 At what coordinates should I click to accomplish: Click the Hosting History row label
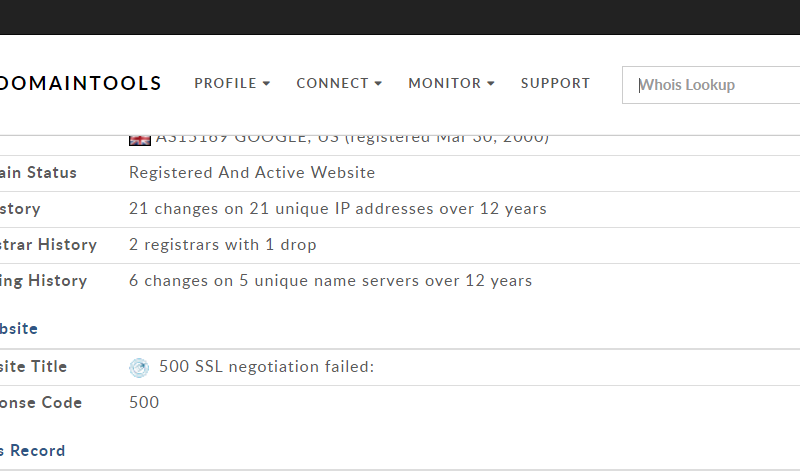point(43,281)
